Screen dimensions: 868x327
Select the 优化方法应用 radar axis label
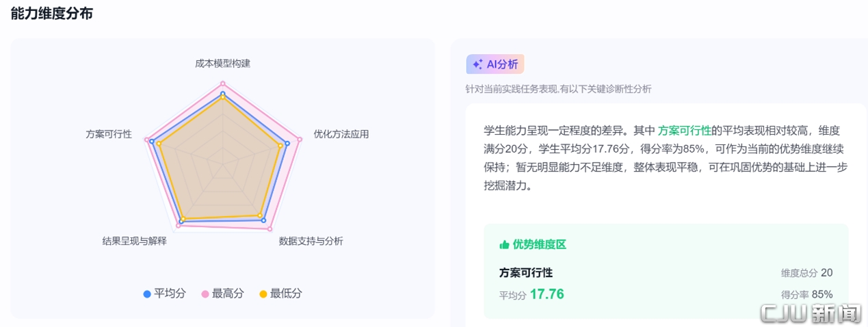[x=341, y=134]
